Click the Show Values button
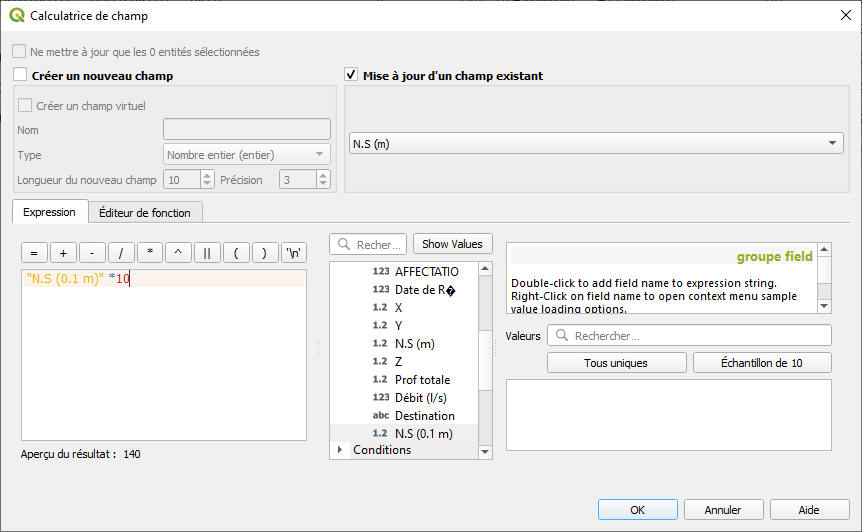The width and height of the screenshot is (862, 532). [451, 244]
